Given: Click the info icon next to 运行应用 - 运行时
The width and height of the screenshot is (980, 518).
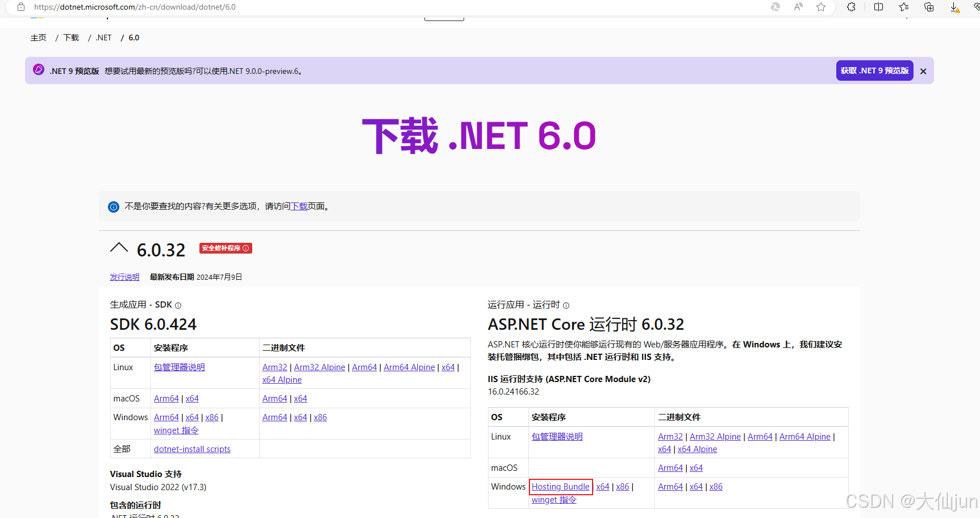Looking at the screenshot, I should (x=566, y=306).
